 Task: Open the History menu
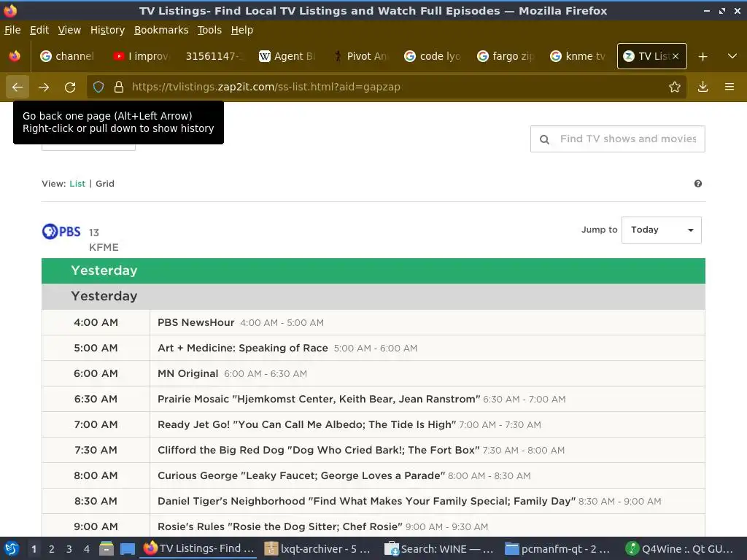tap(108, 30)
